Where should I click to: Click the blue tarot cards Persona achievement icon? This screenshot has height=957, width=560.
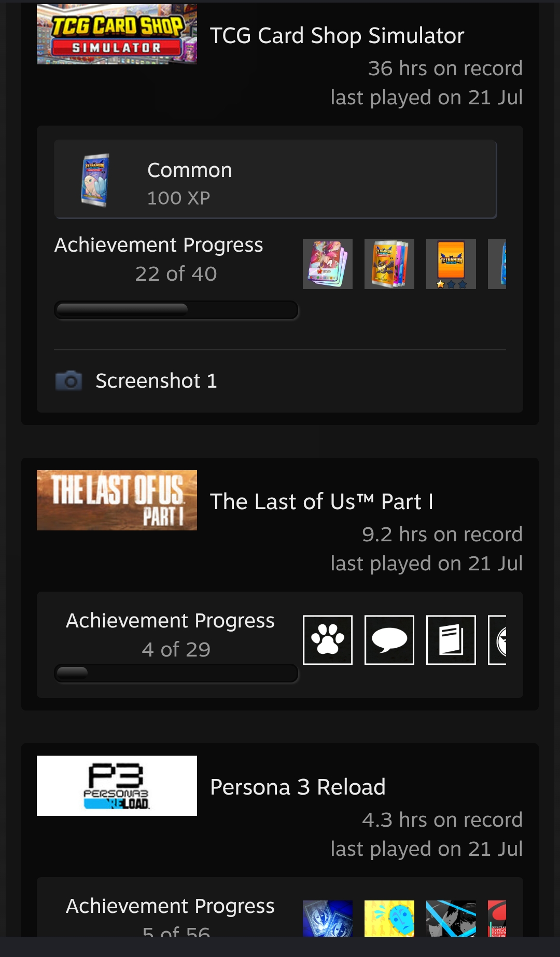click(328, 919)
